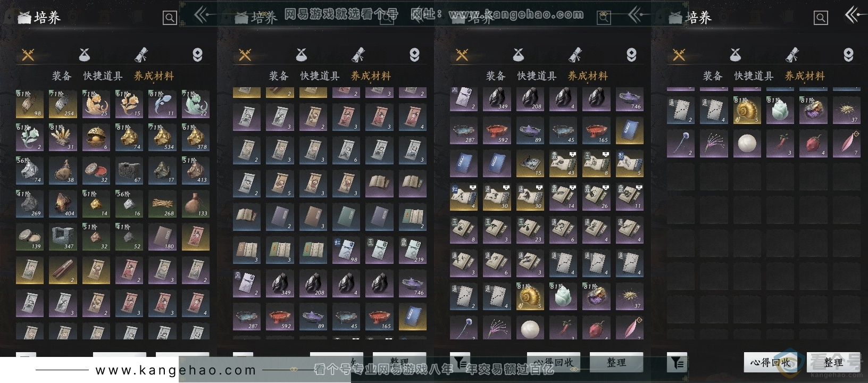Select the wood bundle item with count 268

tap(162, 204)
